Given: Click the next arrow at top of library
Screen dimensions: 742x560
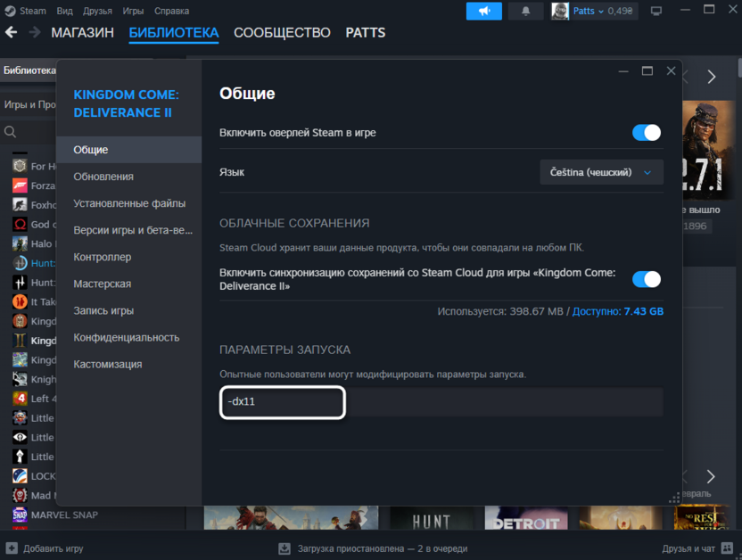Looking at the screenshot, I should pos(712,77).
